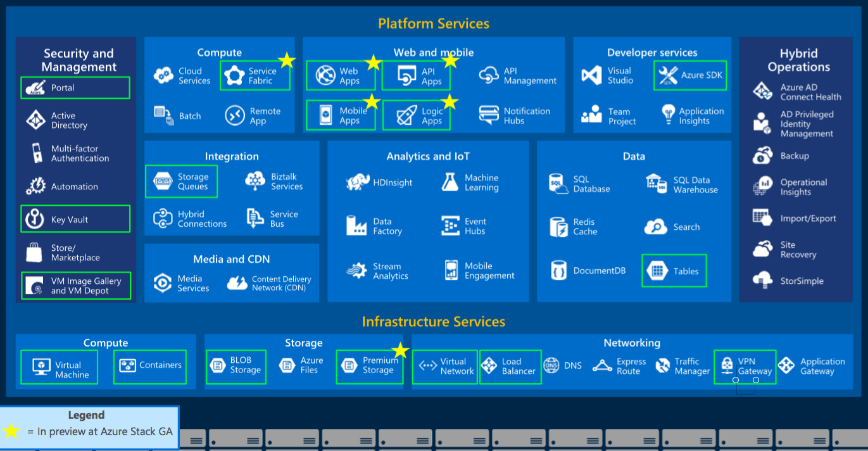
Task: Click the Notification Hubs icon
Action: tap(489, 115)
